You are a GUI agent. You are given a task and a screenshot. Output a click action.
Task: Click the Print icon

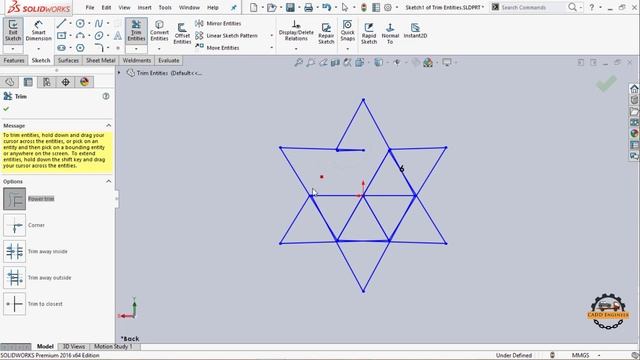coord(308,7)
